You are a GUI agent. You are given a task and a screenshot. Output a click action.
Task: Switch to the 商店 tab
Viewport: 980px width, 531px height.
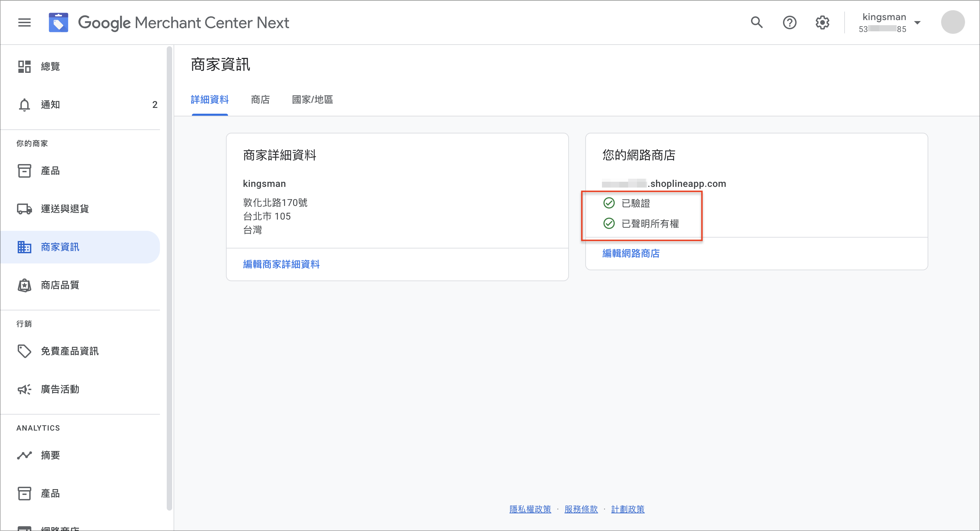[260, 100]
